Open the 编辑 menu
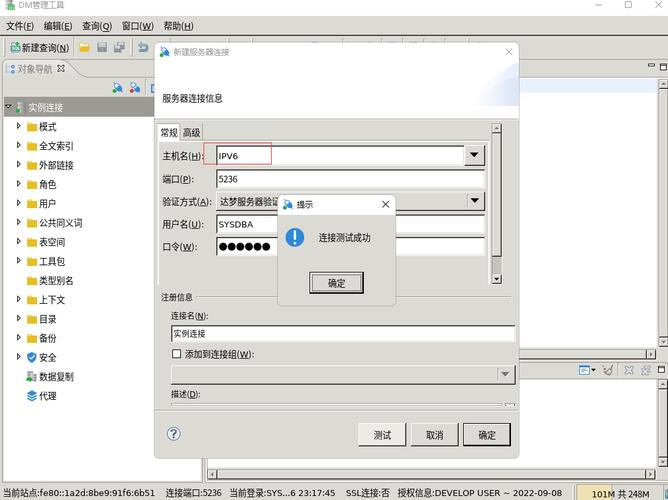 (58, 26)
